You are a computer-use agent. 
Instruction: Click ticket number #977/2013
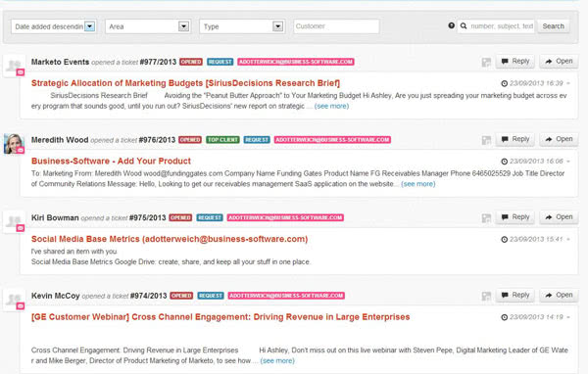158,62
